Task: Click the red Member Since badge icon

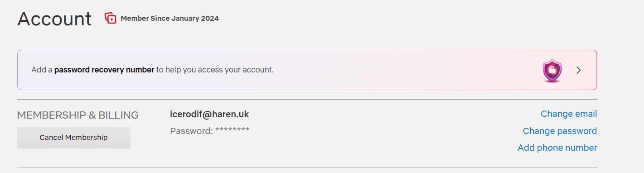Action: (111, 18)
